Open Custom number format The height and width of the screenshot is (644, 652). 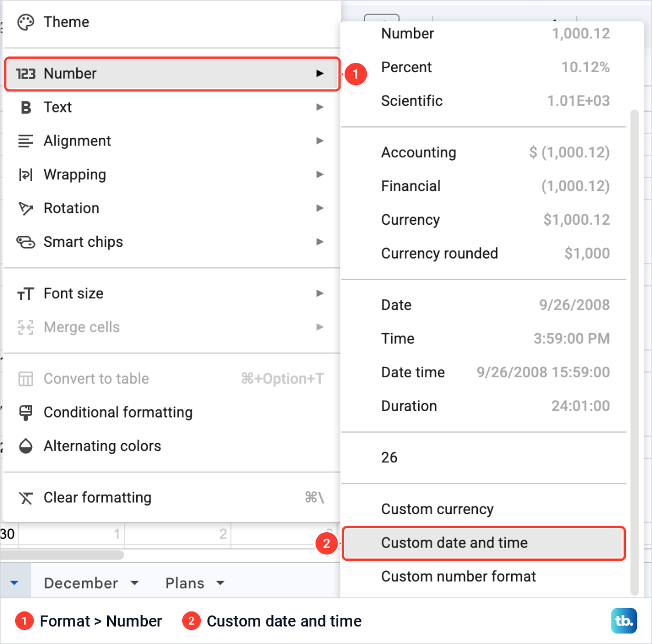[x=484, y=577]
